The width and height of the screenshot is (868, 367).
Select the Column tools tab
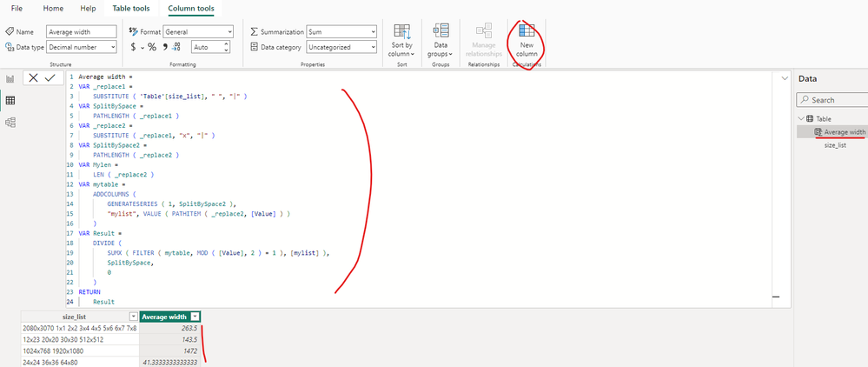click(191, 9)
